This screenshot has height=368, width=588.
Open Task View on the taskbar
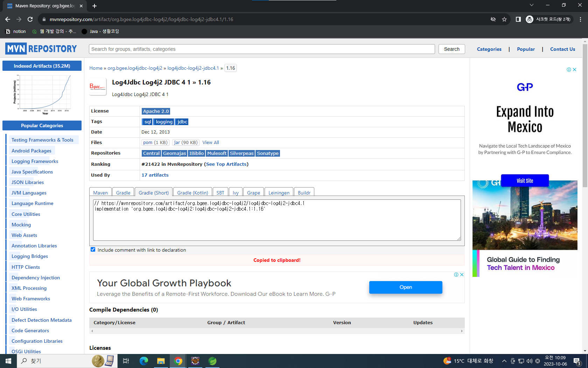click(126, 361)
